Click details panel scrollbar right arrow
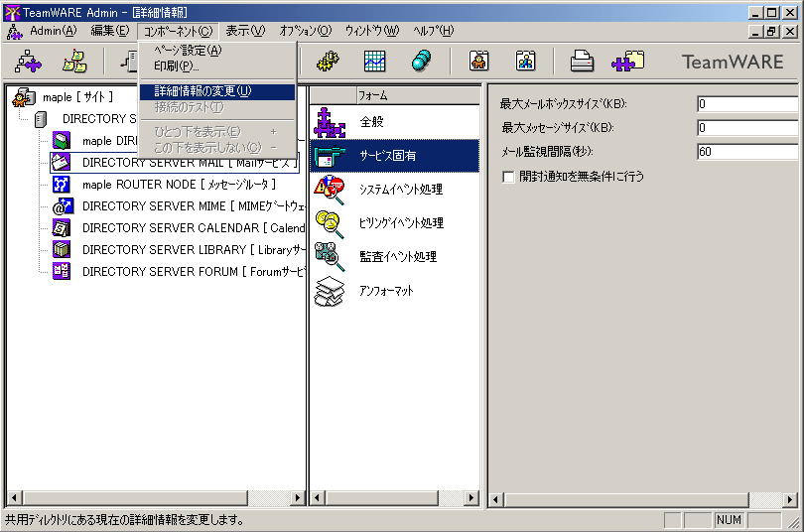The width and height of the screenshot is (804, 532). coord(790,499)
